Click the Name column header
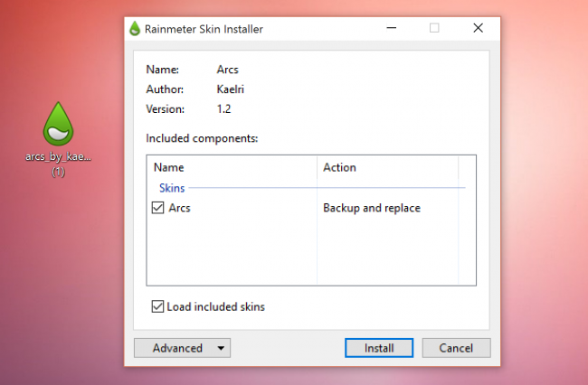 [x=232, y=167]
